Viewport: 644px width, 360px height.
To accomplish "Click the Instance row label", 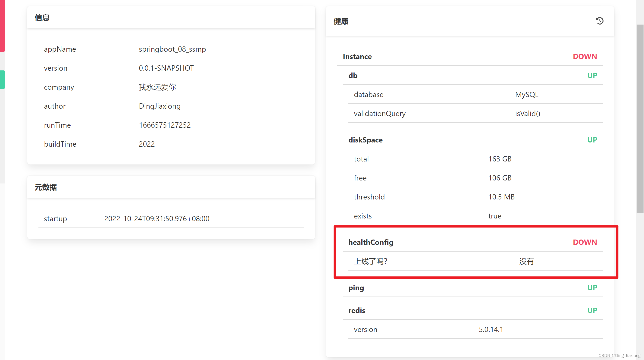I will click(x=357, y=57).
